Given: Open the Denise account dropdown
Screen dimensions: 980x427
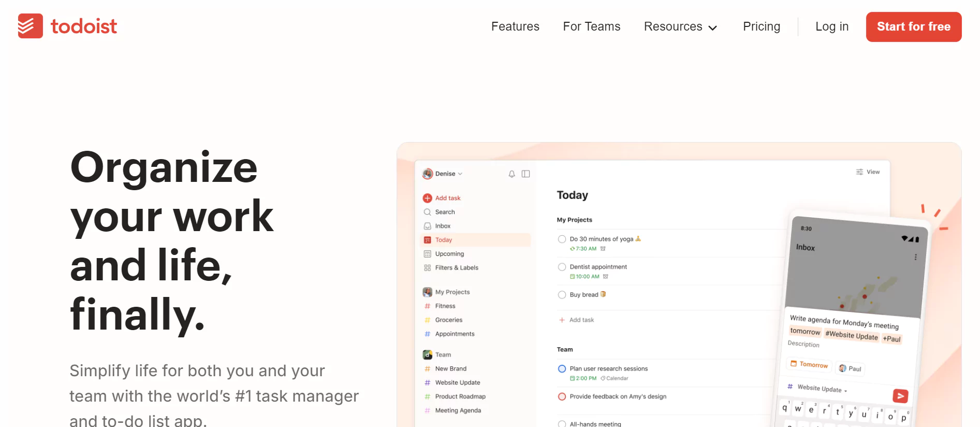Looking at the screenshot, I should pyautogui.click(x=443, y=174).
